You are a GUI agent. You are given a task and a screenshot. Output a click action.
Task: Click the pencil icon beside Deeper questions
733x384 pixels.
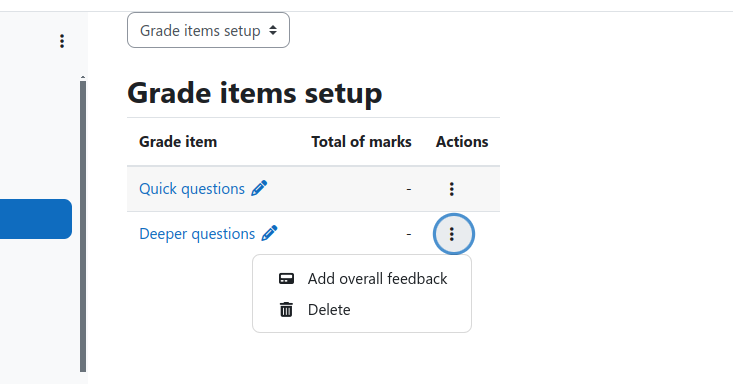269,233
